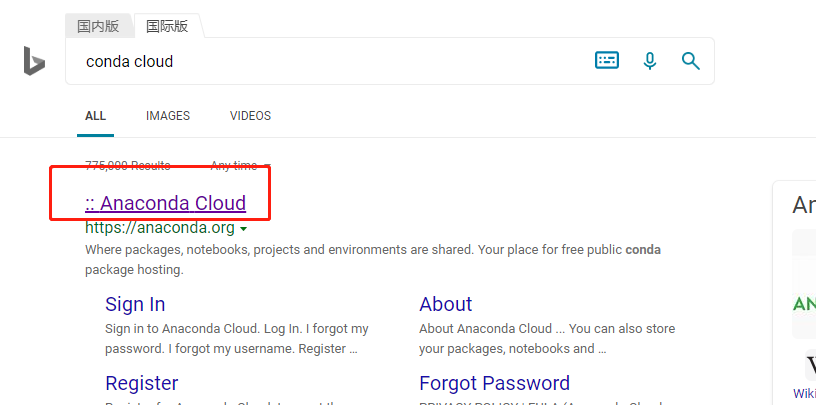Screen dimensions: 816x405
Task: Click the 775,000 Results count text
Action: click(128, 166)
